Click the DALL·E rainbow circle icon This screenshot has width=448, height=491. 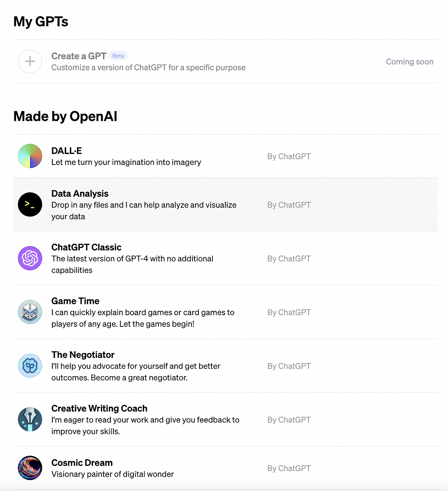30,156
